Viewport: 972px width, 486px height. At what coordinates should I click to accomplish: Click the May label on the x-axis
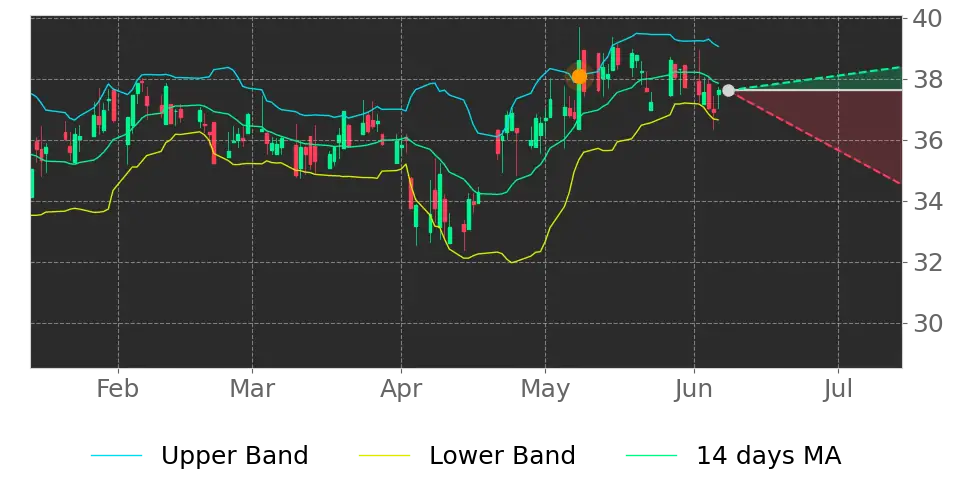(x=546, y=391)
